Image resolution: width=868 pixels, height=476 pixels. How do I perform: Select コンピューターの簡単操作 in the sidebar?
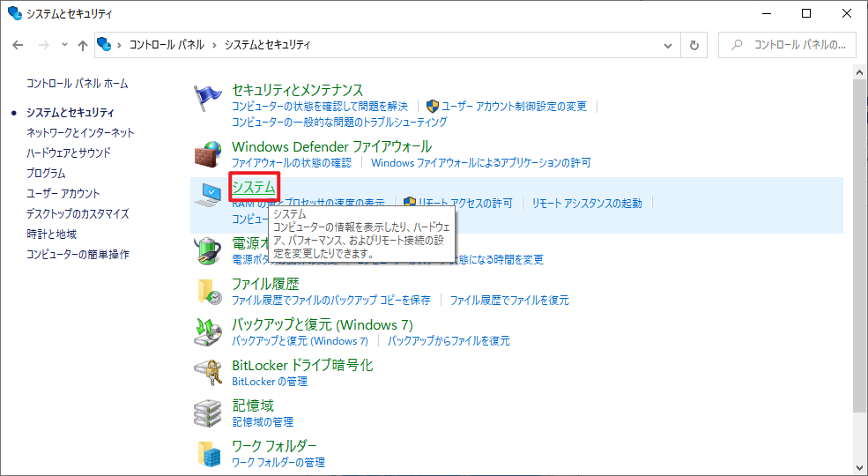78,255
